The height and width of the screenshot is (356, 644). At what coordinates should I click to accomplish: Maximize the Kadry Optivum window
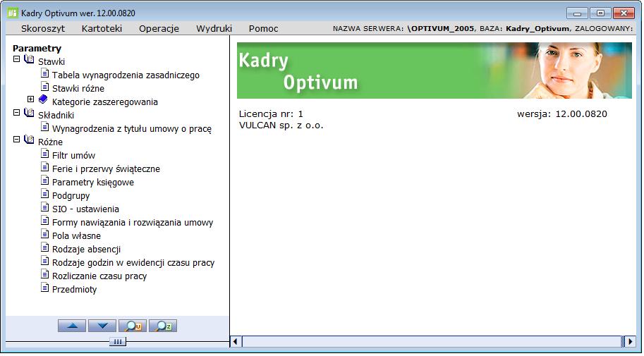pyautogui.click(x=600, y=13)
